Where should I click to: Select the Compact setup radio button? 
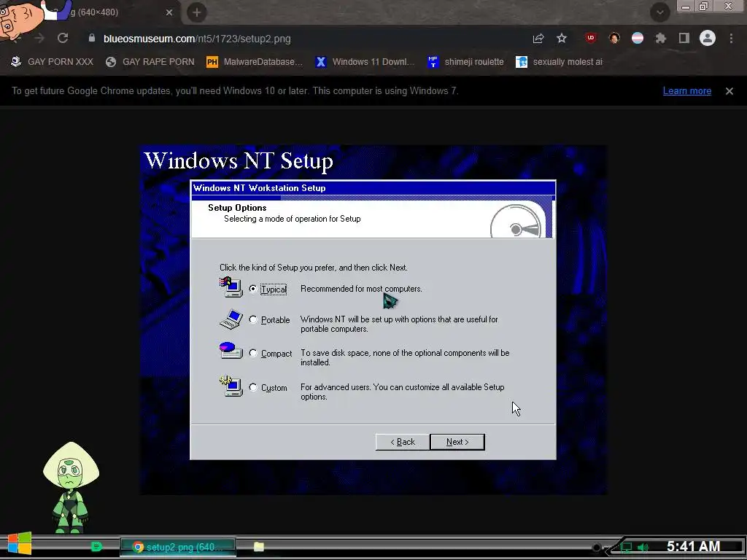tap(253, 353)
